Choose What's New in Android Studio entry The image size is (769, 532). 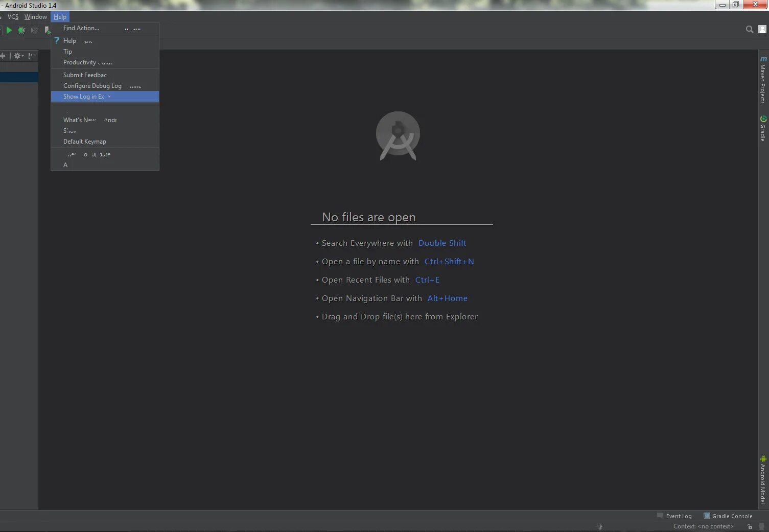105,120
